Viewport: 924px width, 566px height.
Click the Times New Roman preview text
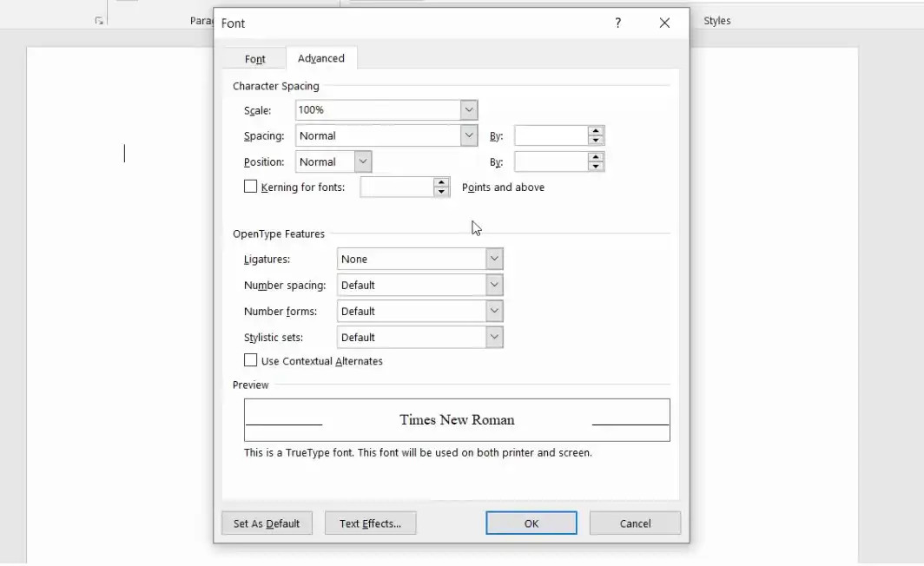458,420
